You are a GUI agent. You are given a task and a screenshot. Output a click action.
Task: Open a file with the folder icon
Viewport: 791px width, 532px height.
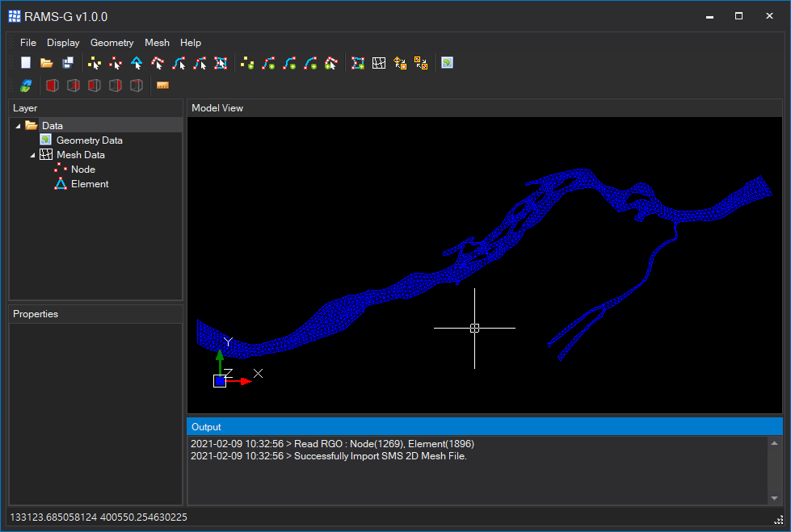47,63
